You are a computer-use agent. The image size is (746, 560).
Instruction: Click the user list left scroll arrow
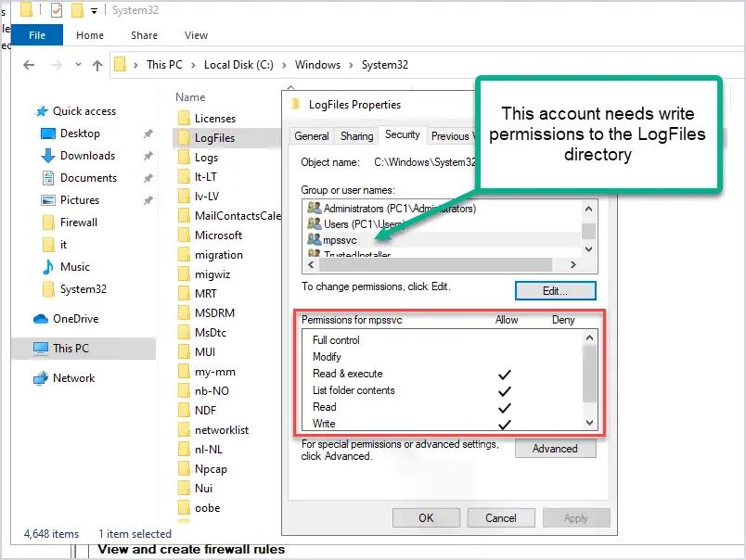pos(311,265)
